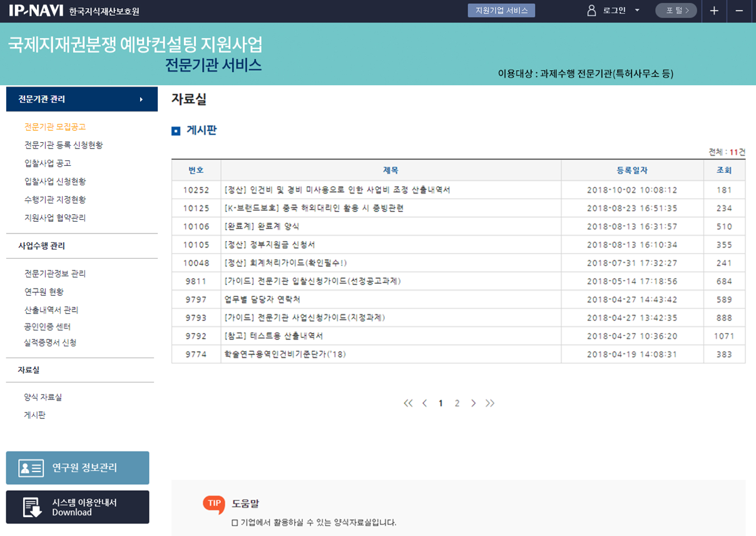The height and width of the screenshot is (536, 756).
Task: Open the 포털 navigation button
Action: pos(676,11)
